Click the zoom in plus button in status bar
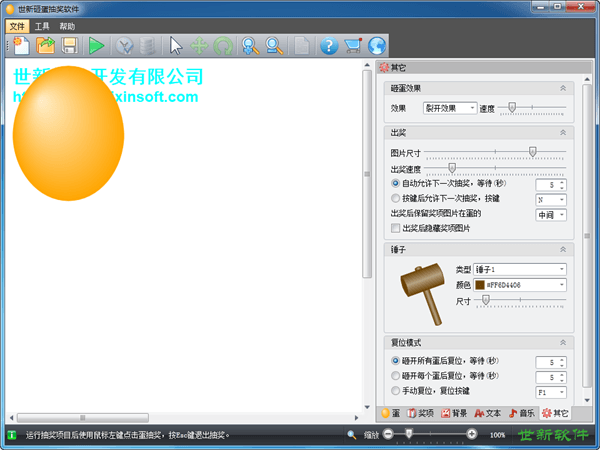 click(472, 435)
